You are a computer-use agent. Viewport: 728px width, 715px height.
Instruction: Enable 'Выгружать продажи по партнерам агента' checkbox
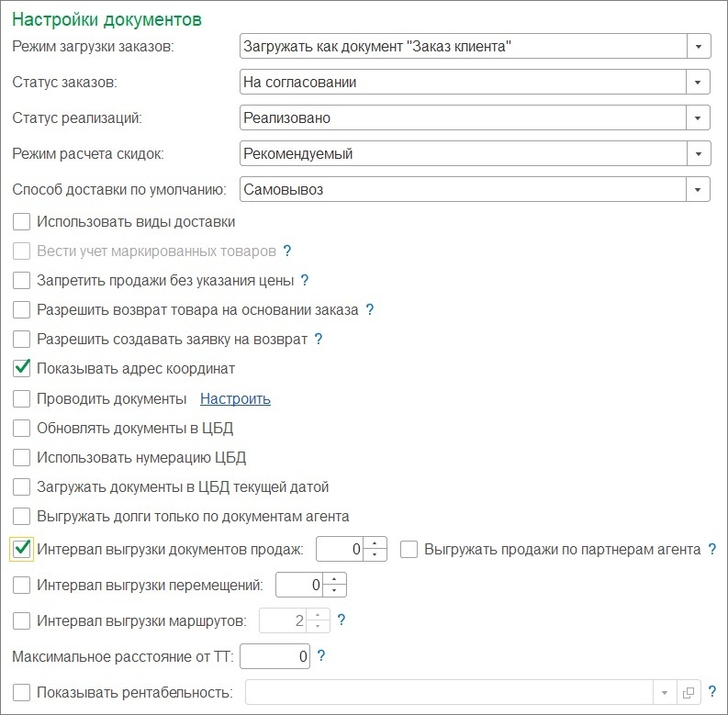click(x=409, y=549)
